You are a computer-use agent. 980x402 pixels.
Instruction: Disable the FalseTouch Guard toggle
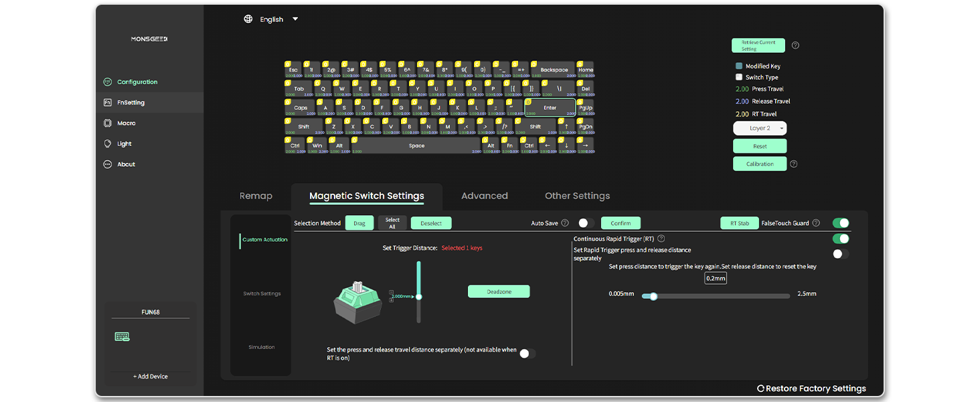click(x=840, y=223)
